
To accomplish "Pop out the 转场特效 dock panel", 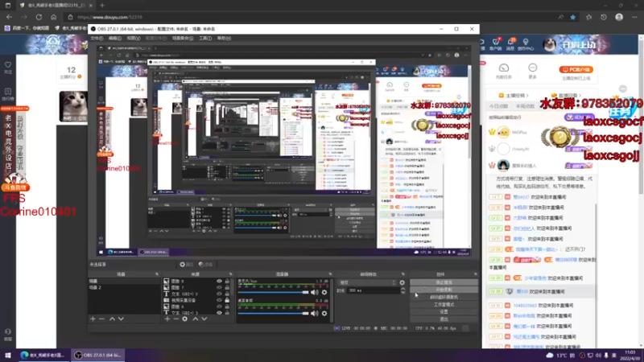I will pos(403,274).
